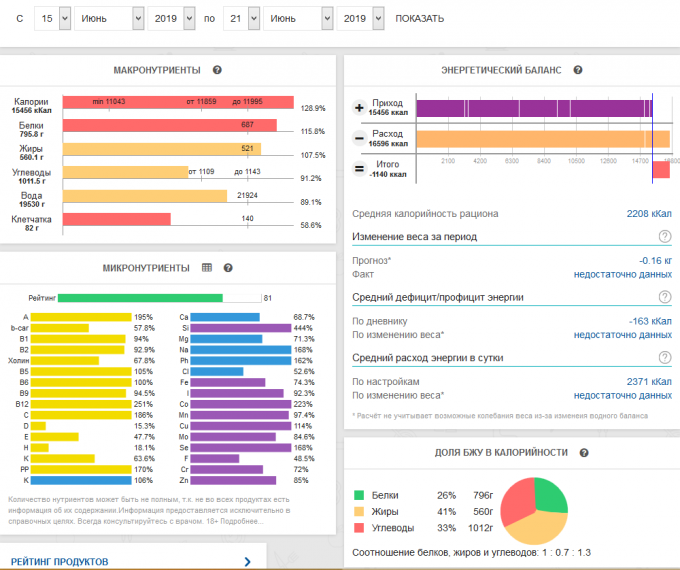Click help icon beside Энергетический баланс title
This screenshot has height=570, width=680.
[578, 70]
